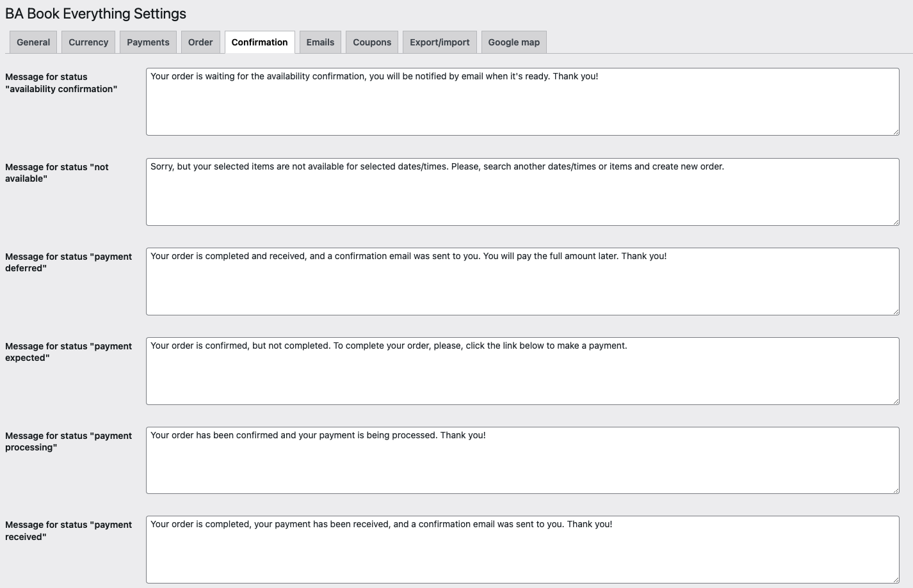The image size is (913, 588).
Task: Select the Confirmation tab
Action: coord(259,42)
